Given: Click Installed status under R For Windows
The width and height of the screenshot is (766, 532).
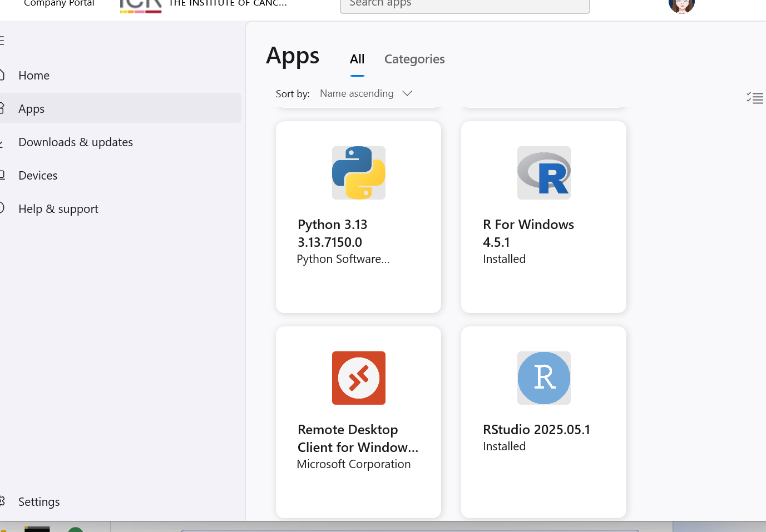Looking at the screenshot, I should [504, 259].
